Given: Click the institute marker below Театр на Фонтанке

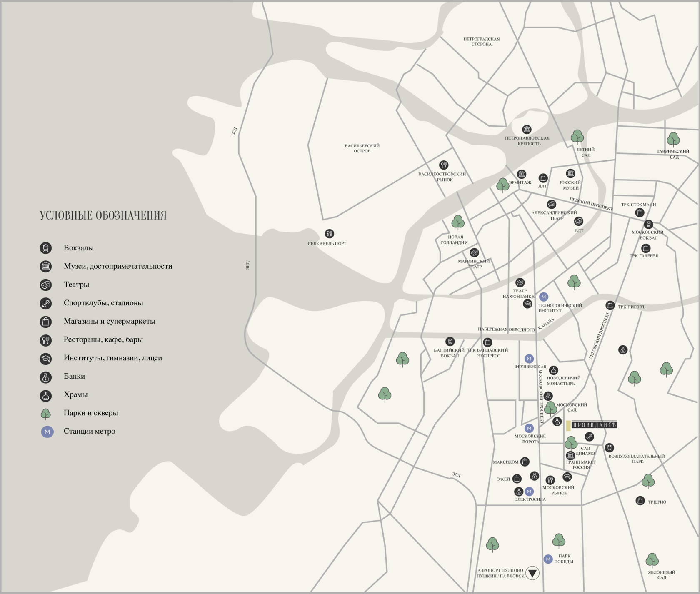Looking at the screenshot, I should coord(527,304).
